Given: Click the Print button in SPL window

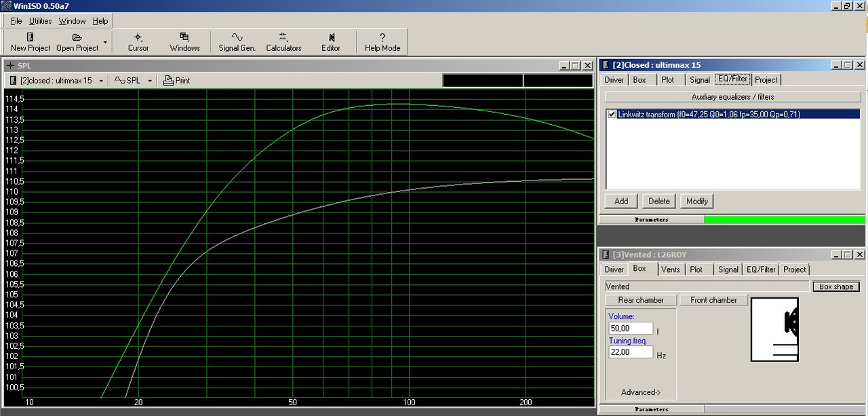Looking at the screenshot, I should (177, 80).
